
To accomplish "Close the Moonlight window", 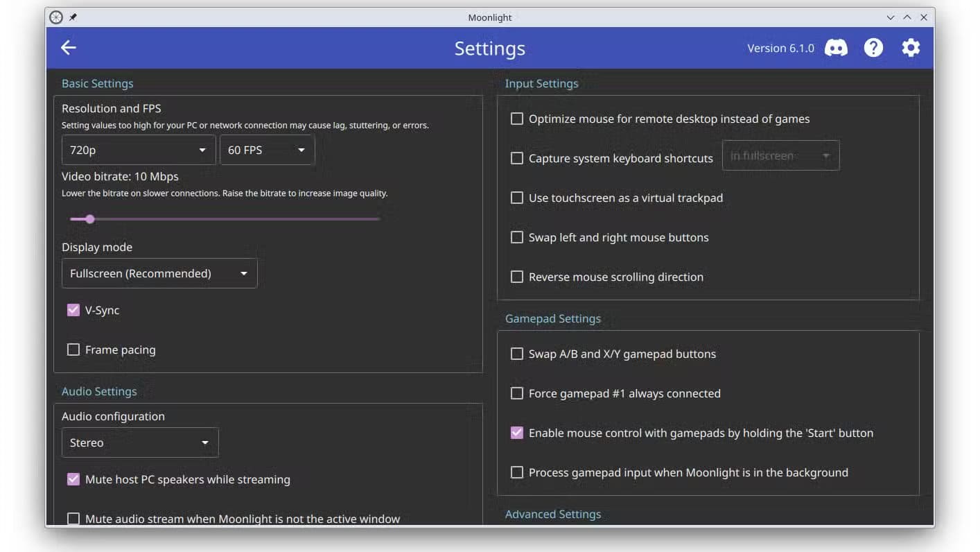I will coord(924,17).
